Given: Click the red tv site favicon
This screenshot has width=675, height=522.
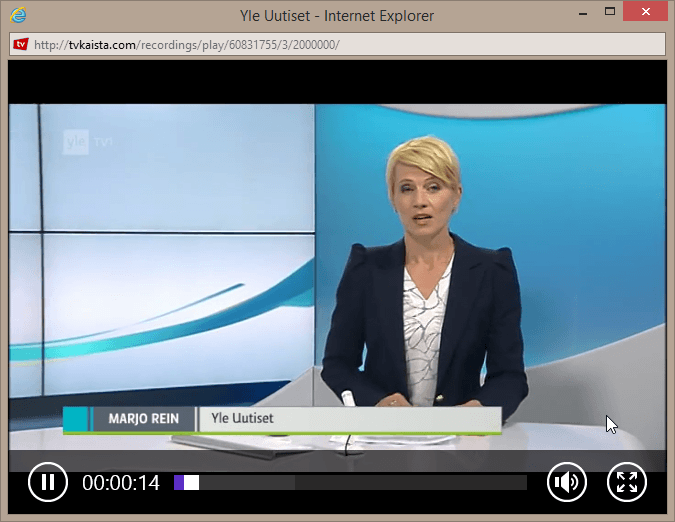Looking at the screenshot, I should pyautogui.click(x=21, y=44).
